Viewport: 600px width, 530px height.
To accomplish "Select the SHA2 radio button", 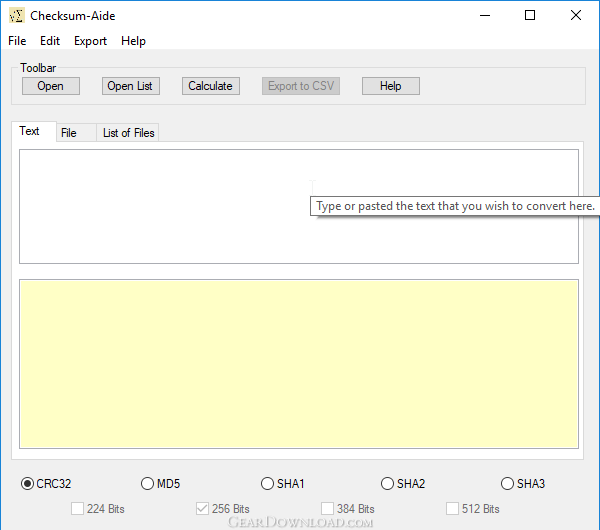I will [x=403, y=484].
